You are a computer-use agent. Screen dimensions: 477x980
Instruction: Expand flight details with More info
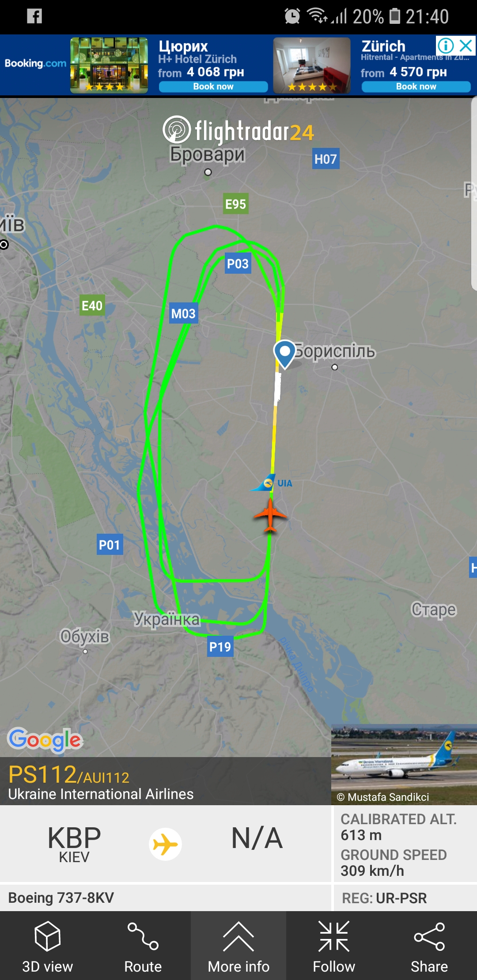coord(238,946)
